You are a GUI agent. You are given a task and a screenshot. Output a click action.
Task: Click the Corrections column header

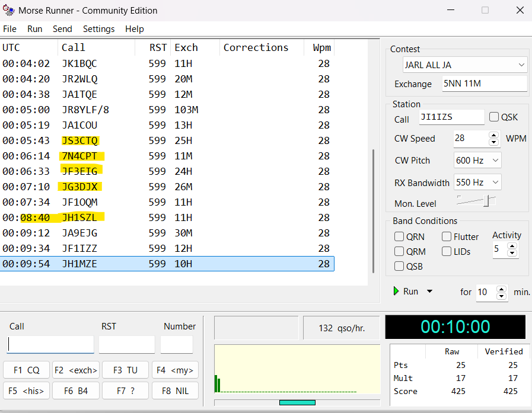[x=262, y=47]
